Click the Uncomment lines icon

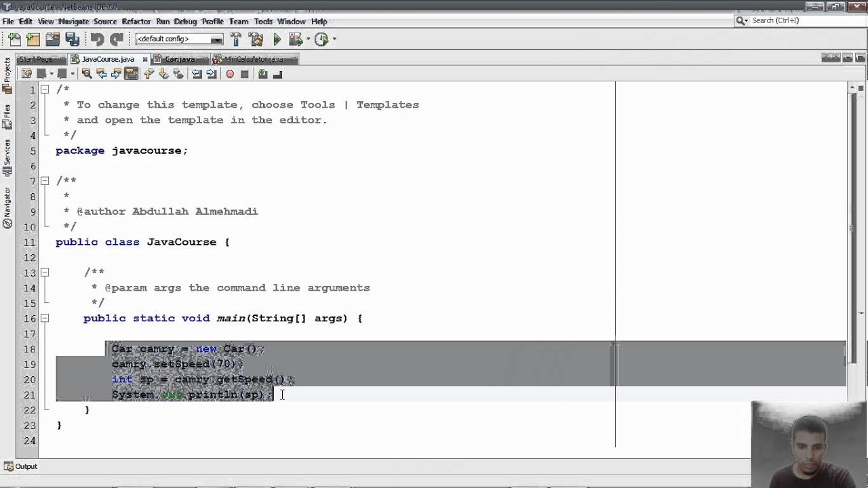[277, 74]
